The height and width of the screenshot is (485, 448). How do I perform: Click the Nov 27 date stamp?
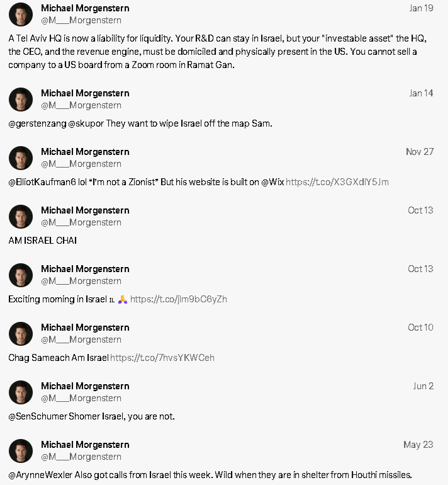click(420, 152)
